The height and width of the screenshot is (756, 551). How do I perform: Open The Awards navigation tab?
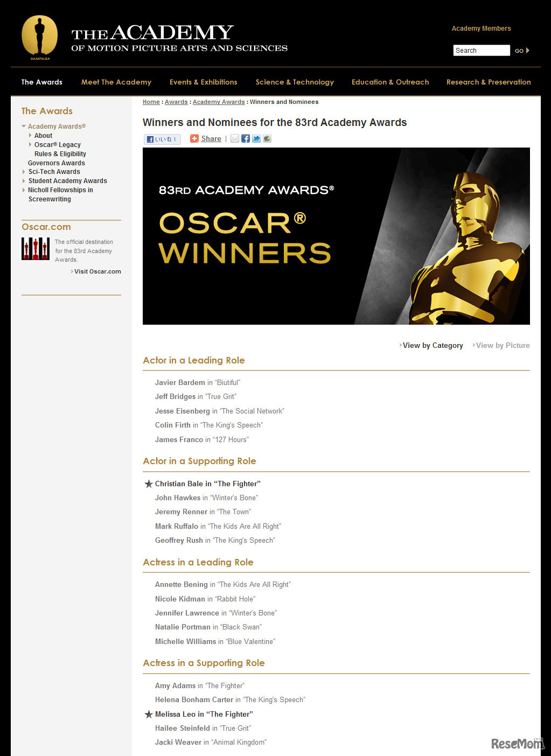[42, 82]
